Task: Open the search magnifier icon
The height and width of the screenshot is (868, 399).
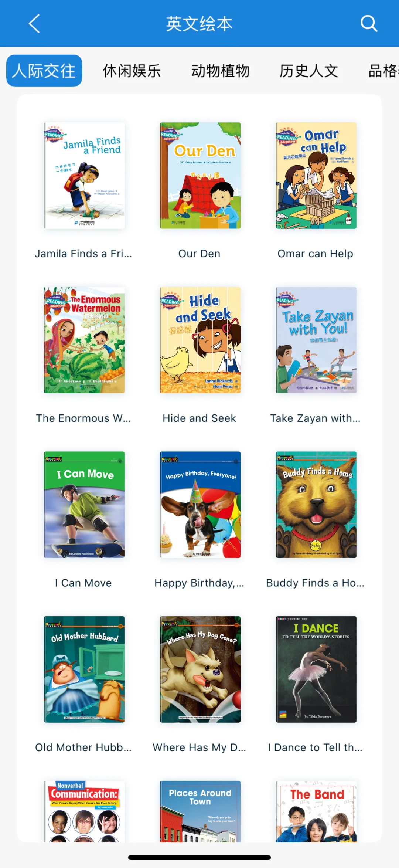Action: (x=369, y=24)
